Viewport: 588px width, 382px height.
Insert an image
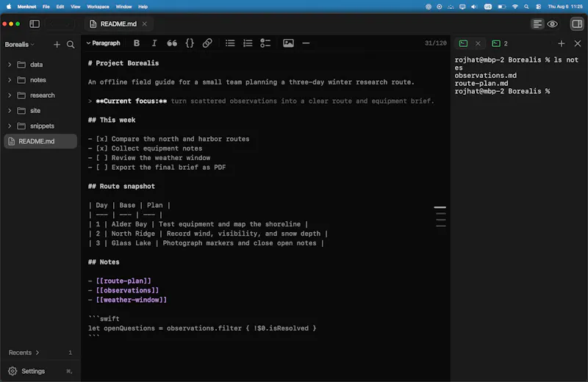(288, 43)
